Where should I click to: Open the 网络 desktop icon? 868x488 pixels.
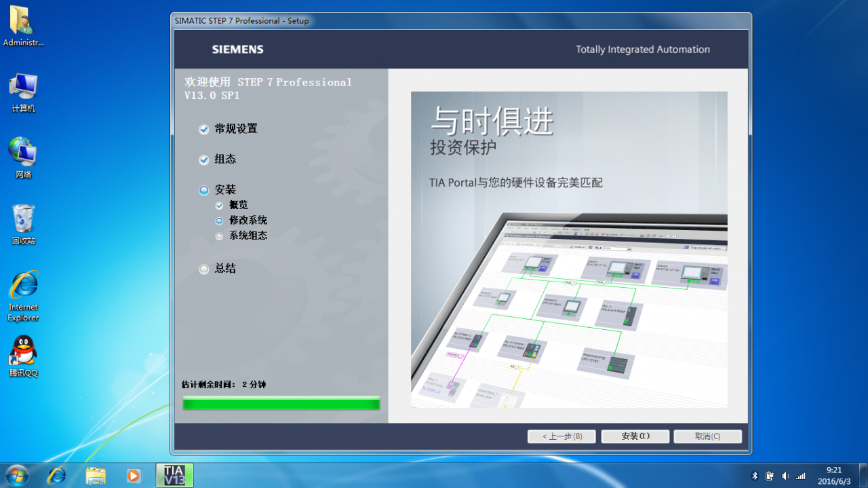23,157
